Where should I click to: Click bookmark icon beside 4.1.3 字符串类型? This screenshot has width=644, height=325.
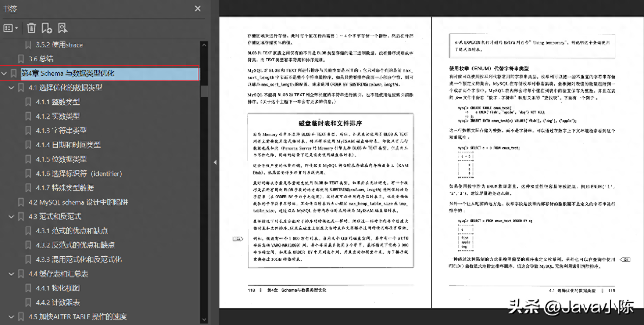(x=28, y=131)
